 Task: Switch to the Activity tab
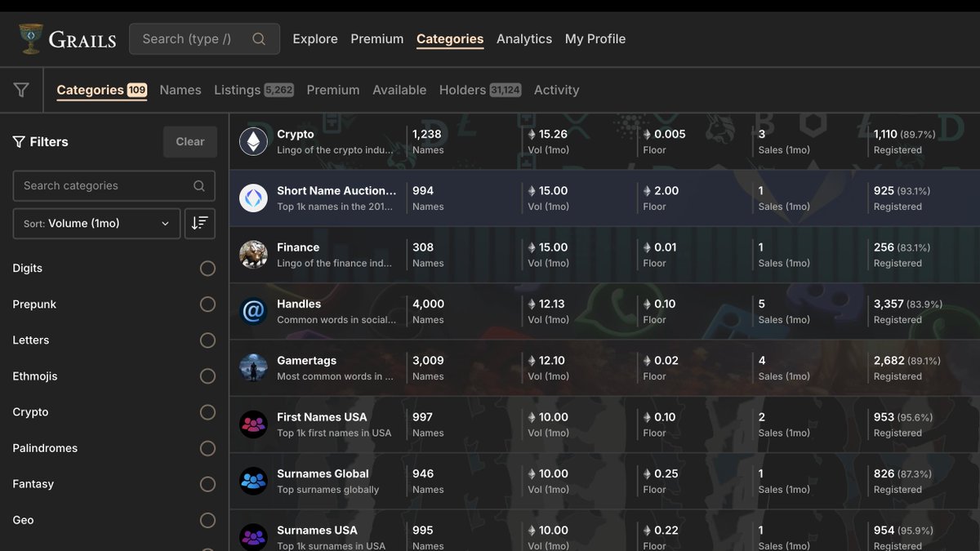tap(557, 90)
